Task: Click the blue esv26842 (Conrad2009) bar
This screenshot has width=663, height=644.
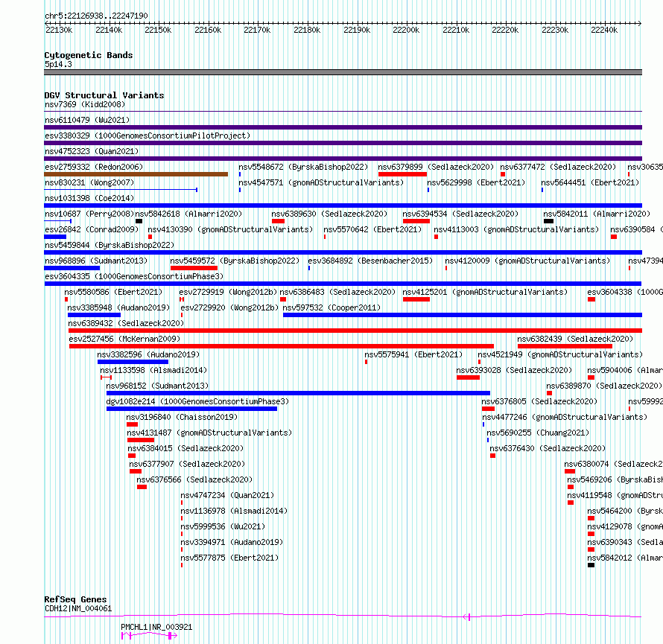Action: pyautogui.click(x=55, y=237)
